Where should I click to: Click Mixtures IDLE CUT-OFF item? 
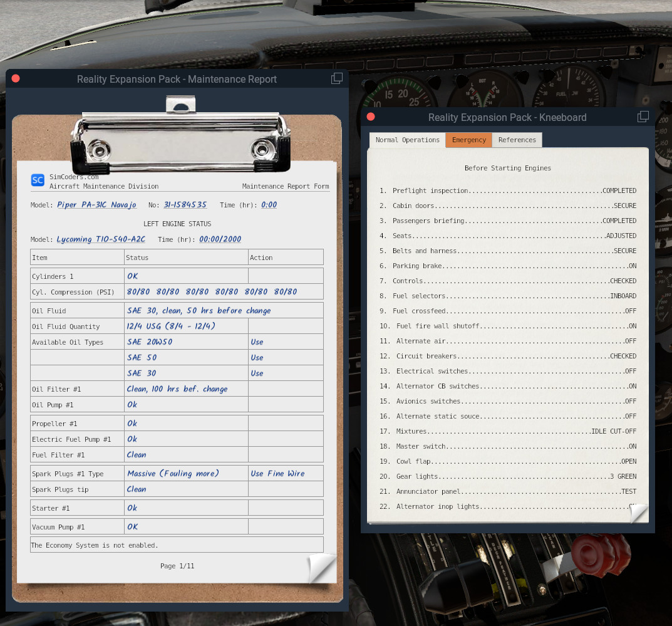click(508, 431)
